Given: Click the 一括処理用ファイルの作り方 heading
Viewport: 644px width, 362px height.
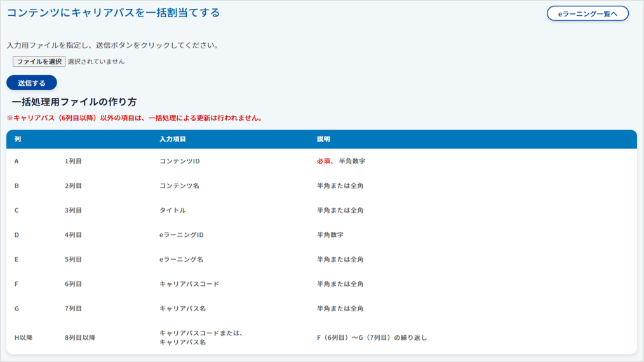Looking at the screenshot, I should coord(74,102).
